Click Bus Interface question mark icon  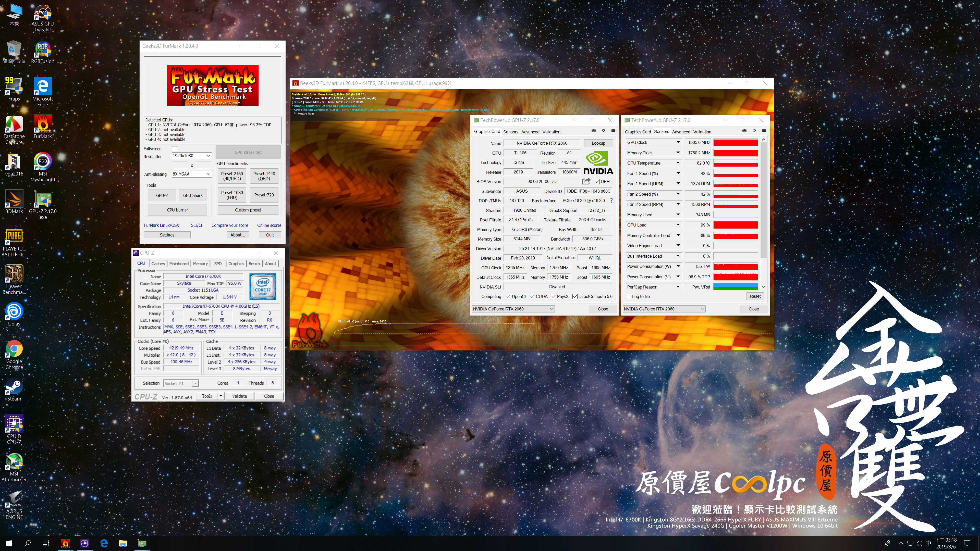pos(611,201)
